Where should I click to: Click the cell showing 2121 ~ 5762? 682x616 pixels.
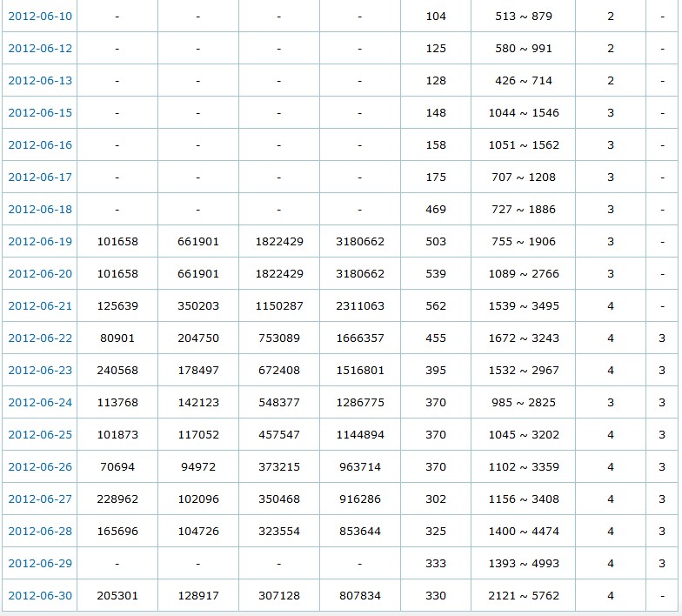523,596
